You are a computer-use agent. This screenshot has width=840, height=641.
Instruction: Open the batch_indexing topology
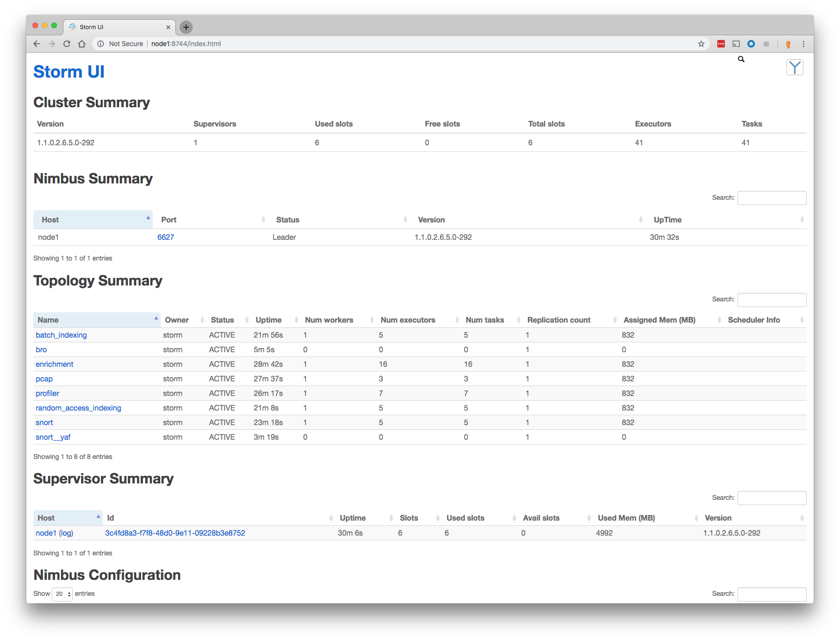[61, 335]
